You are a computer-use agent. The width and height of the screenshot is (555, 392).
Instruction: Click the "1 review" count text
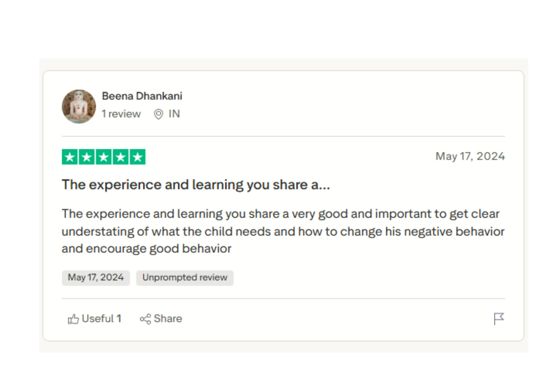click(x=121, y=114)
